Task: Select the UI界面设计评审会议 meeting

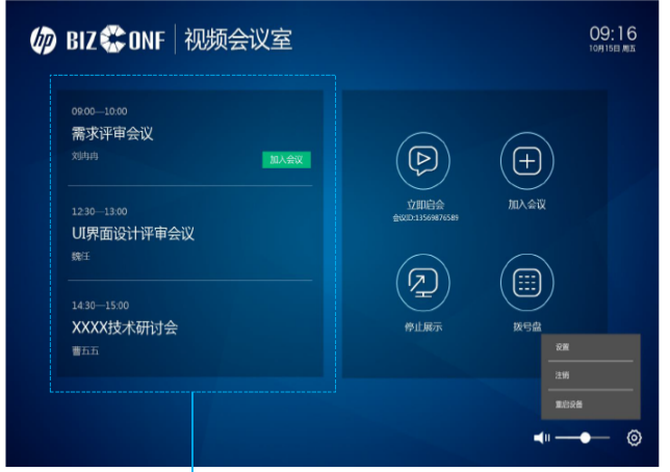Action: [x=132, y=233]
